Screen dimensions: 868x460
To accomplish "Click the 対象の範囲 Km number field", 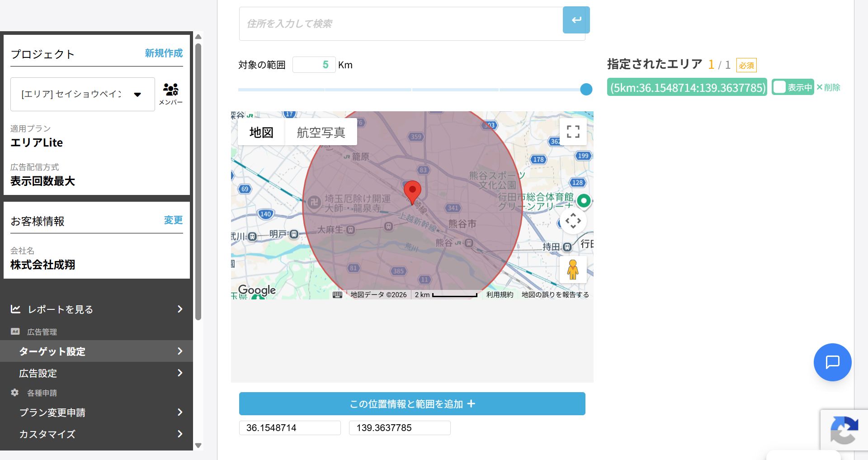I will tap(314, 65).
